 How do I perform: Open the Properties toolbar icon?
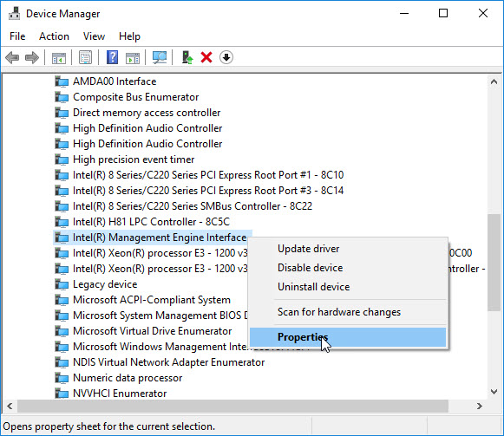pos(86,58)
